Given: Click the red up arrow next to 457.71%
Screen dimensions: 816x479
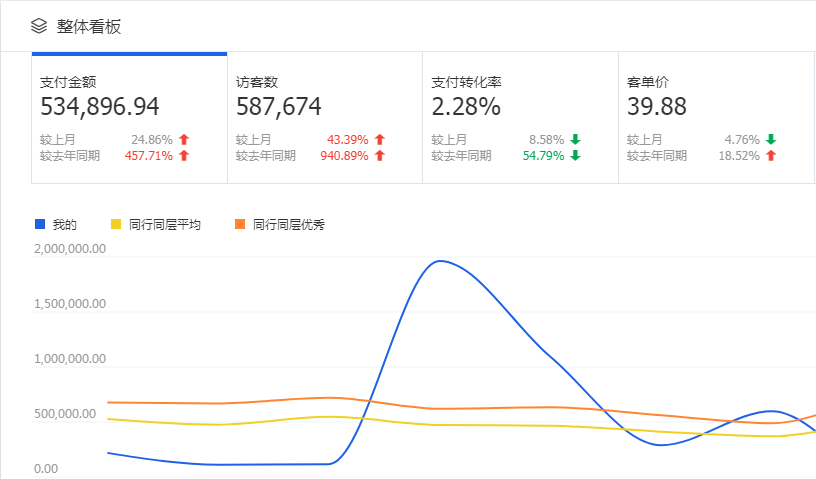Looking at the screenshot, I should click(184, 155).
